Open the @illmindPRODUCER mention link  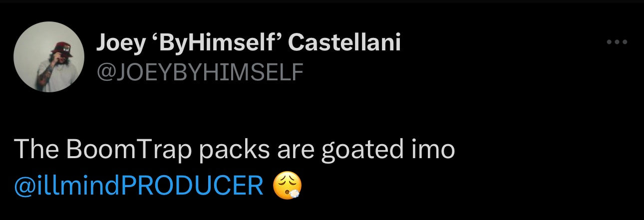tap(139, 186)
